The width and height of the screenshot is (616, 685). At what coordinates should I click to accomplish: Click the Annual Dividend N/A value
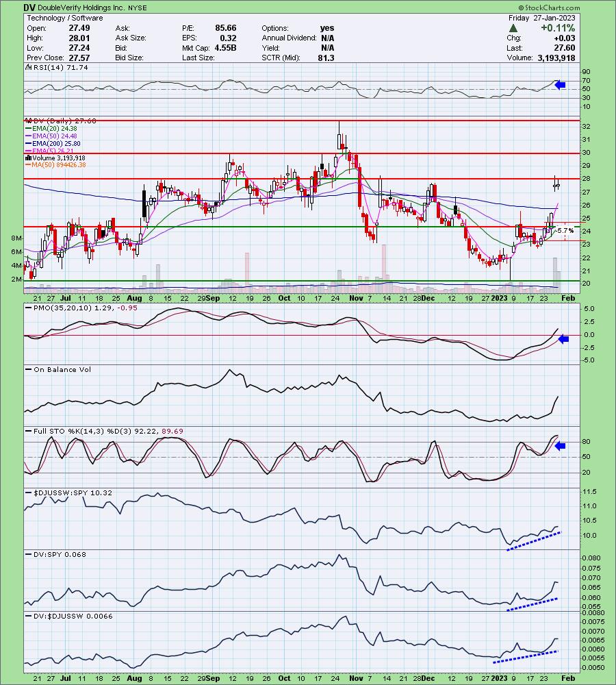pyautogui.click(x=327, y=38)
